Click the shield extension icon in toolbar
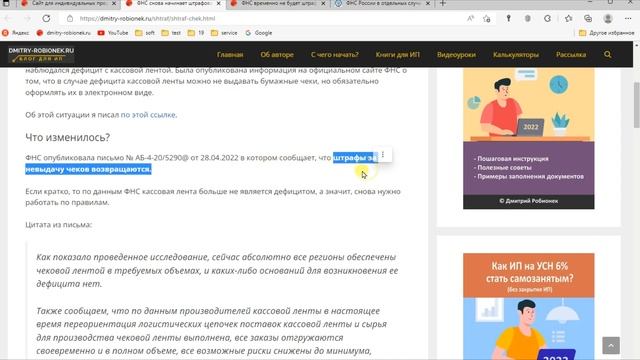 528,18
